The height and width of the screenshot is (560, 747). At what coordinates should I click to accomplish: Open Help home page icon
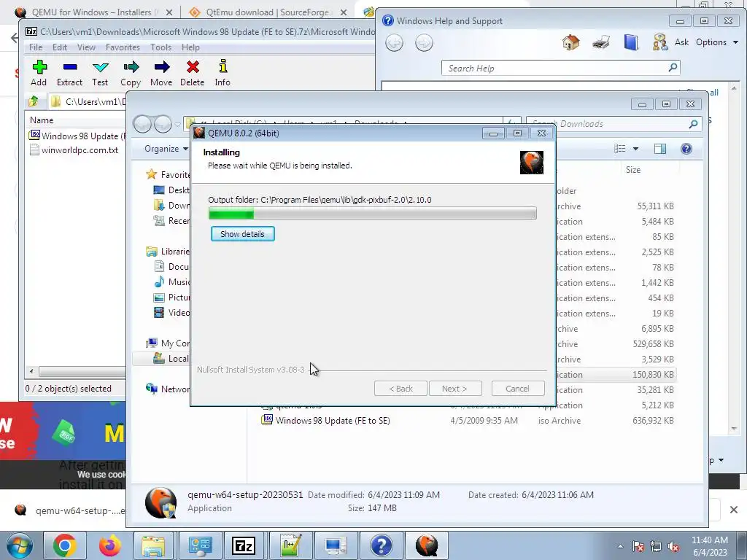(570, 42)
